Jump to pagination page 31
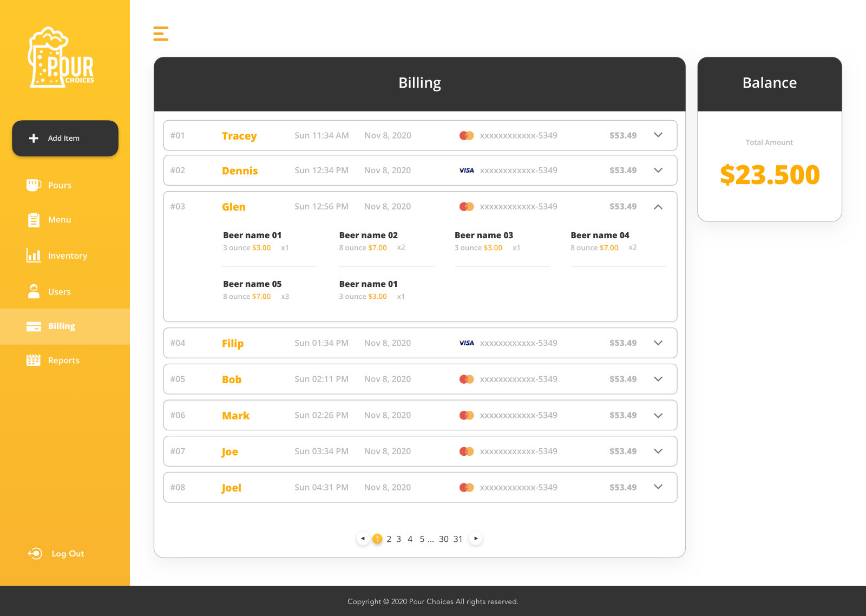Screen dimensions: 866x616 458,539
